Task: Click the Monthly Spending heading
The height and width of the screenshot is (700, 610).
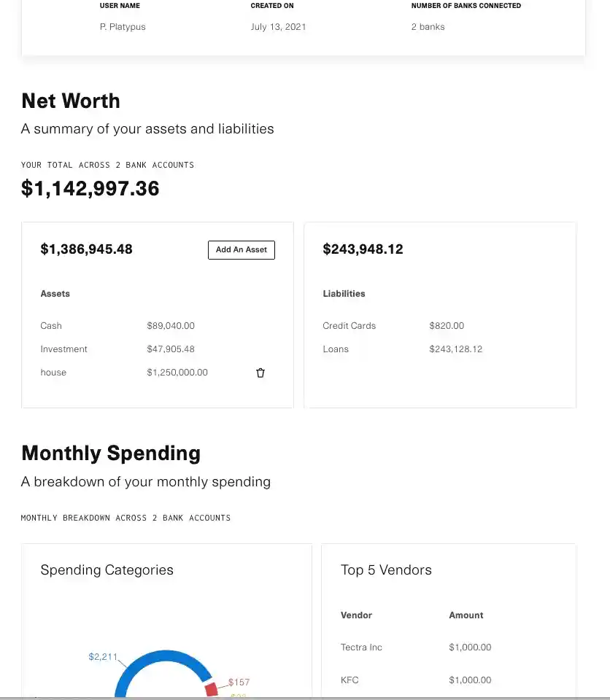Action: coord(111,453)
